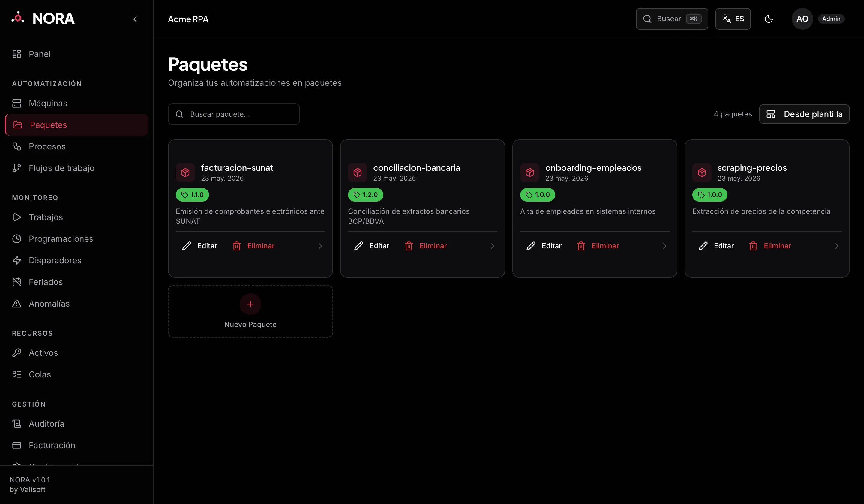This screenshot has height=504, width=864.
Task: Expand onboarding-empleados with its chevron
Action: (x=664, y=246)
